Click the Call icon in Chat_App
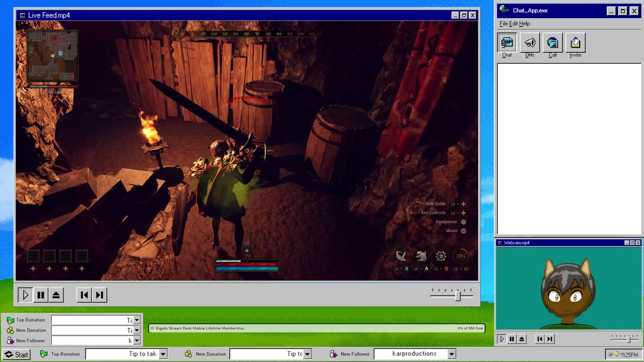644x362 pixels. tap(552, 43)
